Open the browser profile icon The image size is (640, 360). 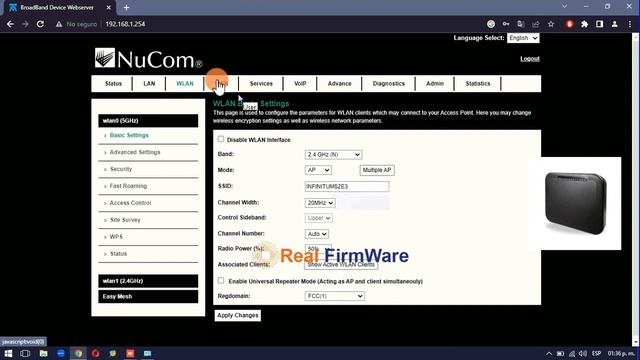[614, 24]
